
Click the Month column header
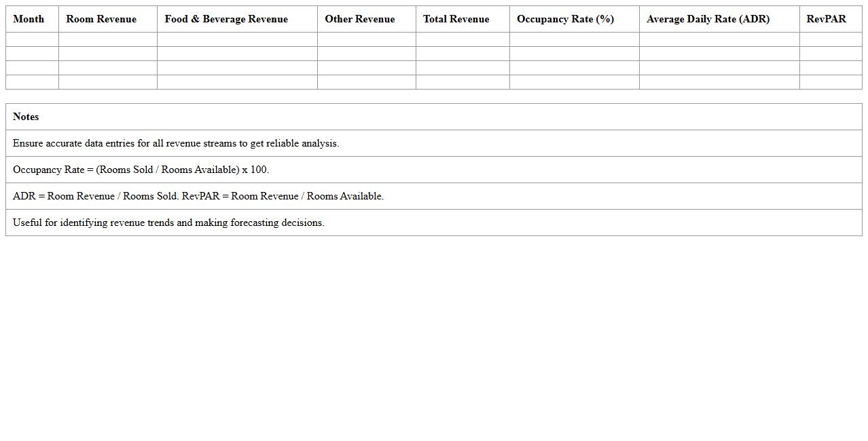(x=29, y=19)
